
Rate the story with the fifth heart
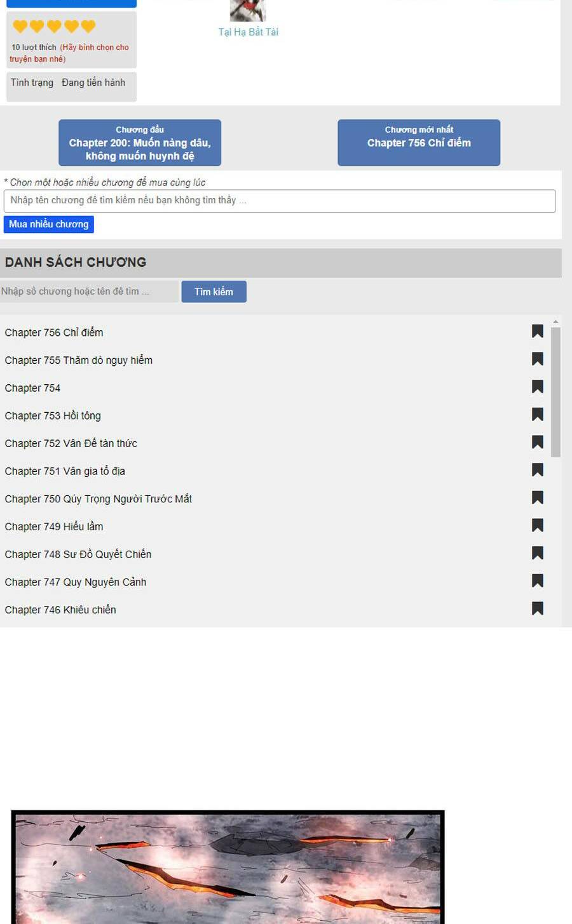[88, 26]
